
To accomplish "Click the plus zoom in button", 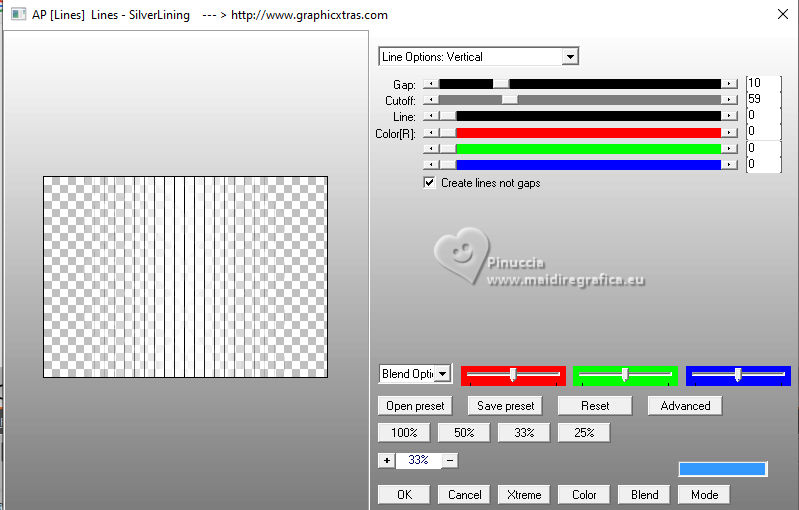I will [x=387, y=461].
